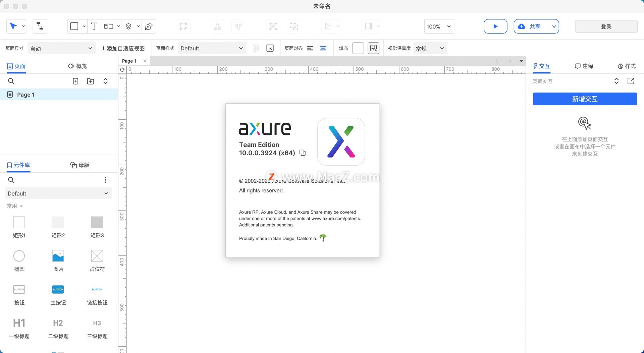Click the fill image icon
This screenshot has width=644, height=353.
coord(373,48)
